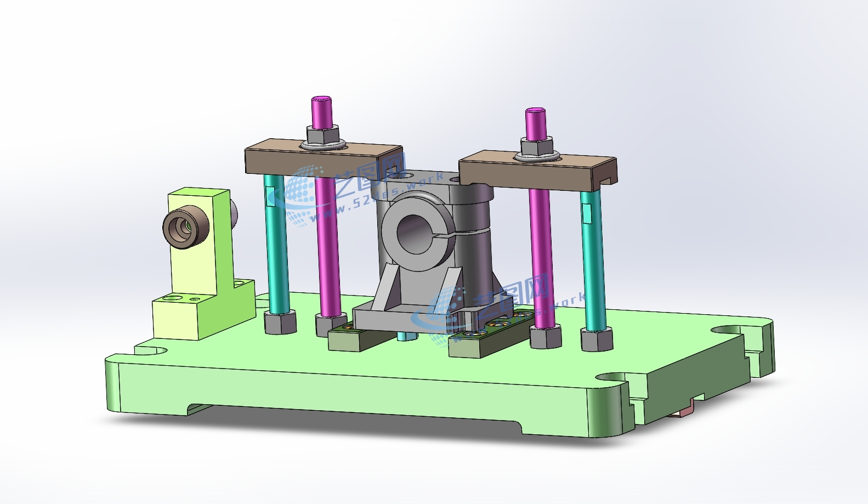Image resolution: width=868 pixels, height=504 pixels.
Task: Select the right brown clamp plate
Action: pos(537,170)
